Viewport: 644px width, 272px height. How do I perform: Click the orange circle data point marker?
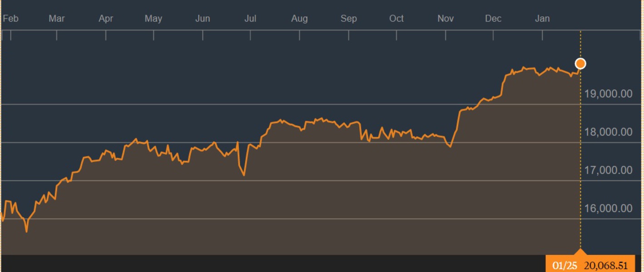click(580, 63)
